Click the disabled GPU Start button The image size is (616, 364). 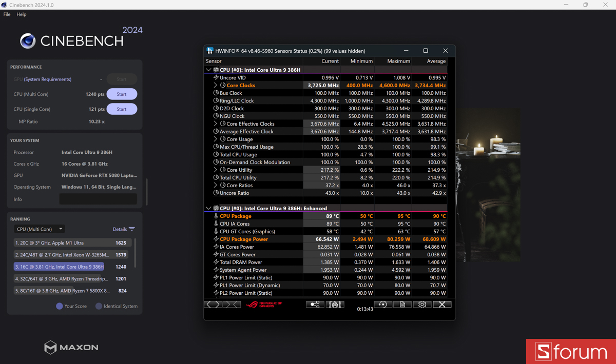pyautogui.click(x=122, y=79)
